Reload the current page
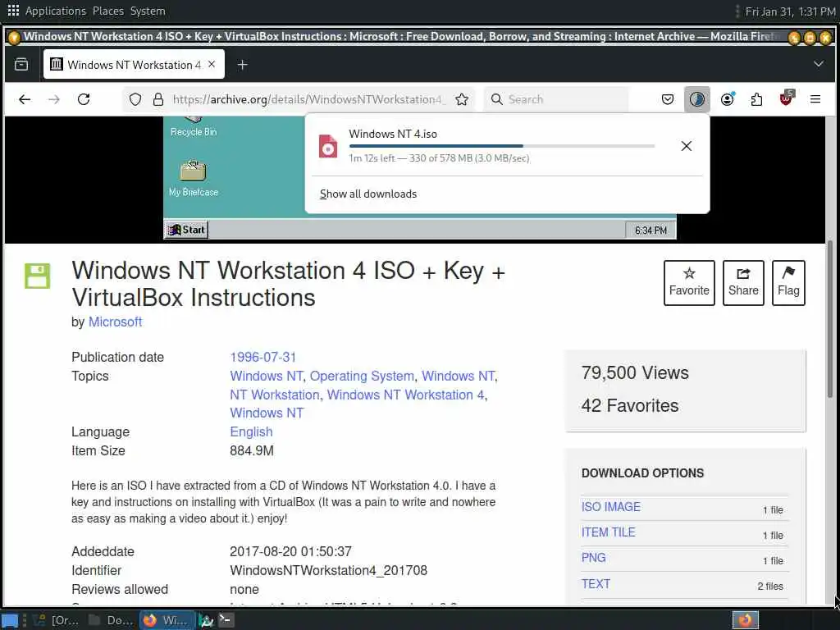The height and width of the screenshot is (630, 840). point(84,99)
